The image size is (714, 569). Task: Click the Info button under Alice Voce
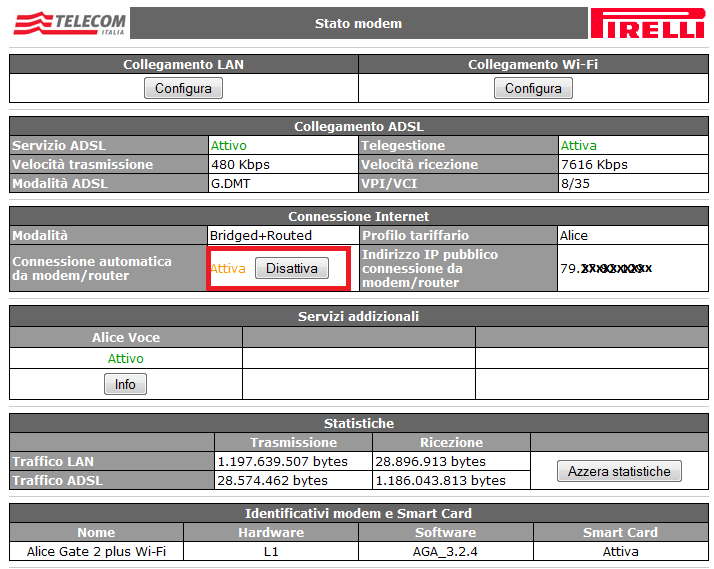(125, 384)
